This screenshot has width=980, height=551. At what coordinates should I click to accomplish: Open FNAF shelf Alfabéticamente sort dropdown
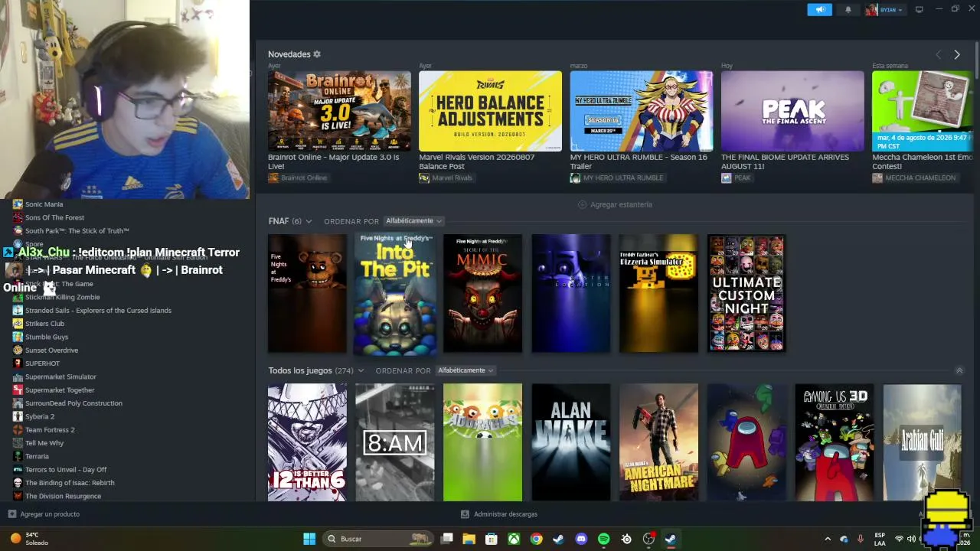413,221
